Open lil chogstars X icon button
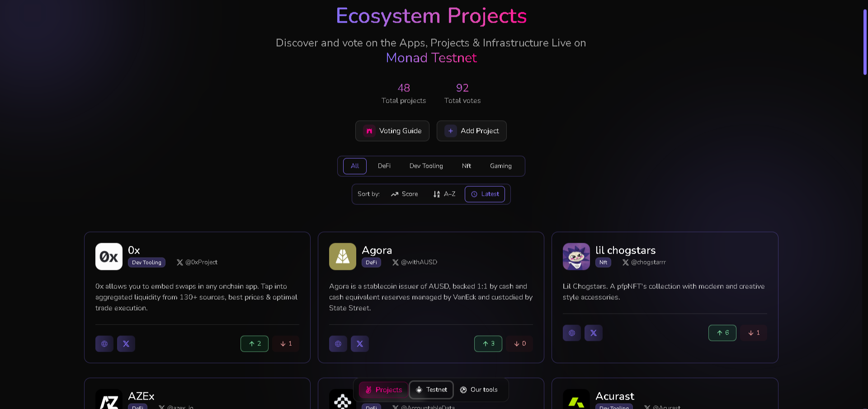This screenshot has width=868, height=409. (x=594, y=333)
